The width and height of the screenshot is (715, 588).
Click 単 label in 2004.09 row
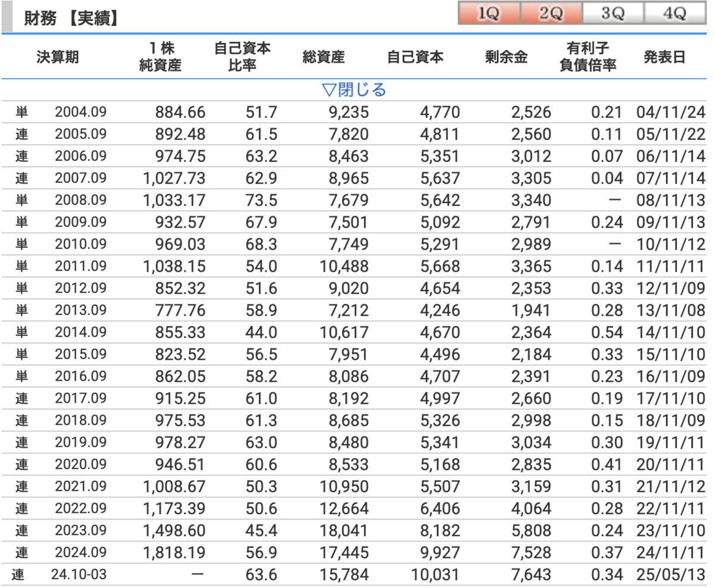point(22,112)
